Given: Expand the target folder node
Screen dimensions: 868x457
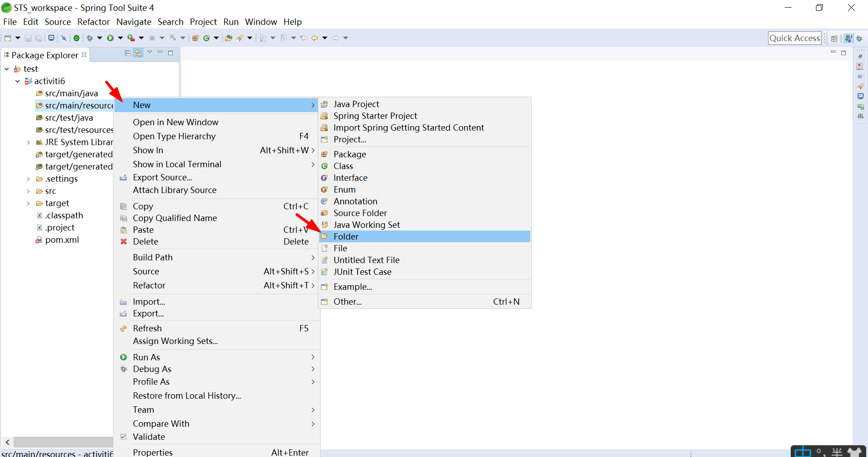Looking at the screenshot, I should [x=28, y=203].
